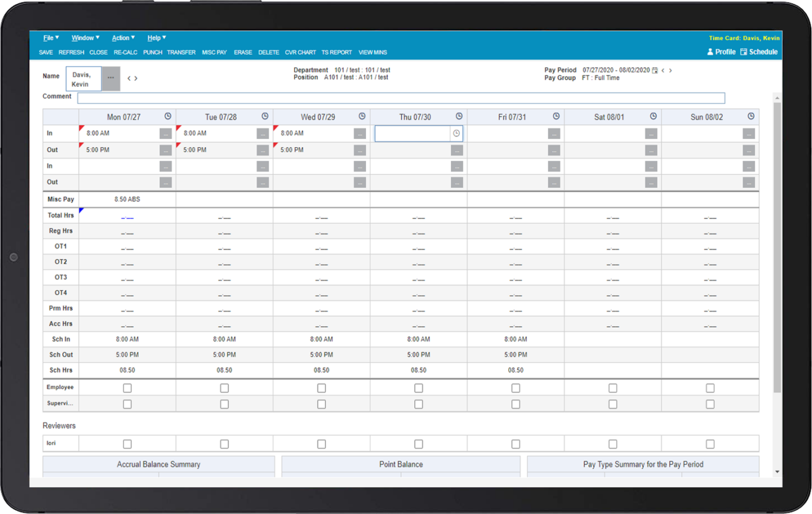Click PUNCH in the toolbar

pos(152,52)
